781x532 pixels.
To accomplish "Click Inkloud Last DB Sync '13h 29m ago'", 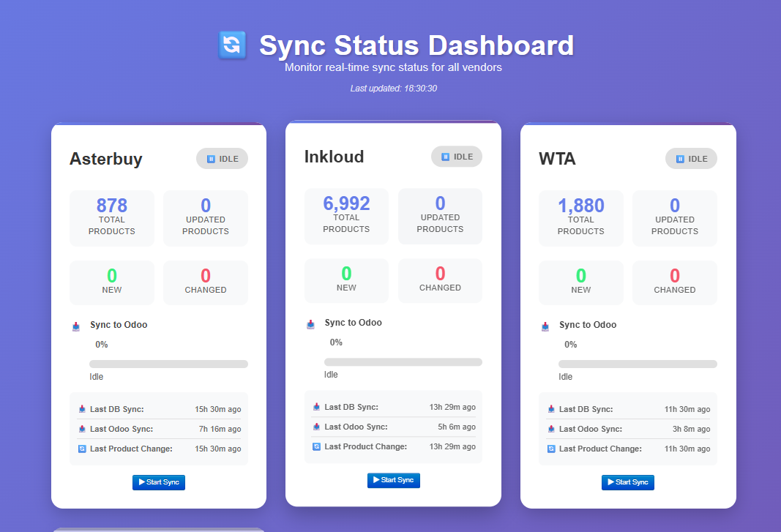I will [x=453, y=407].
